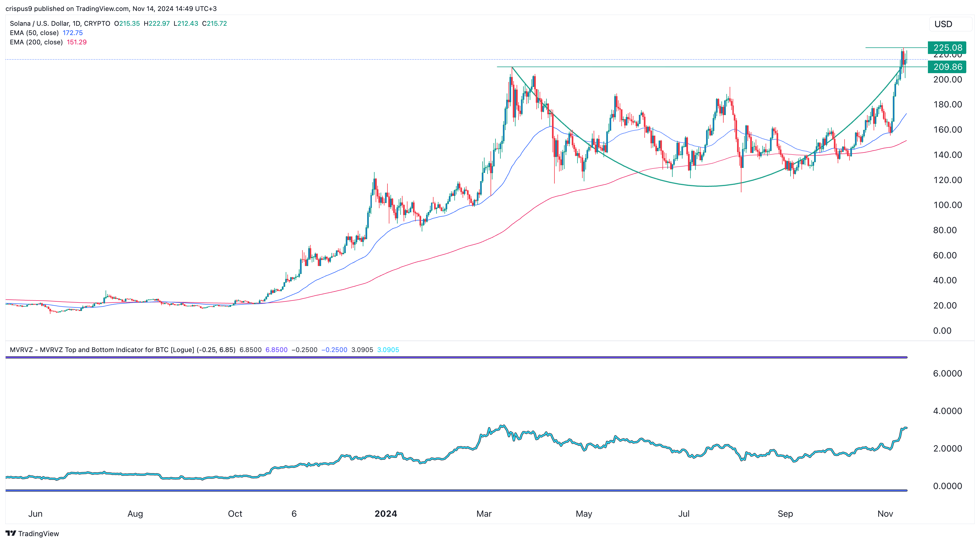Click the 100.00 price axis label
Viewport: 980px width, 543px height.
click(x=947, y=205)
